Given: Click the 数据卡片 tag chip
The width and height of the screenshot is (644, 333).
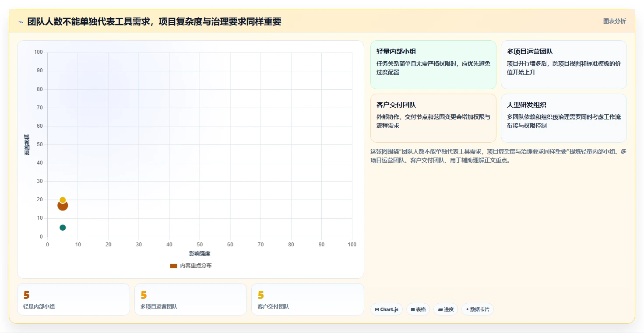Looking at the screenshot, I should [477, 309].
